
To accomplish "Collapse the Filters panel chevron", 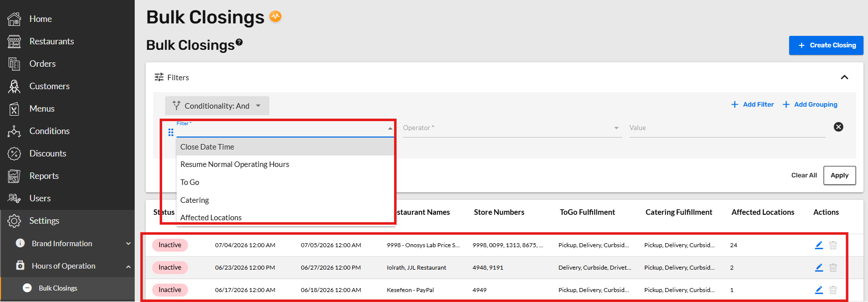I will (845, 77).
